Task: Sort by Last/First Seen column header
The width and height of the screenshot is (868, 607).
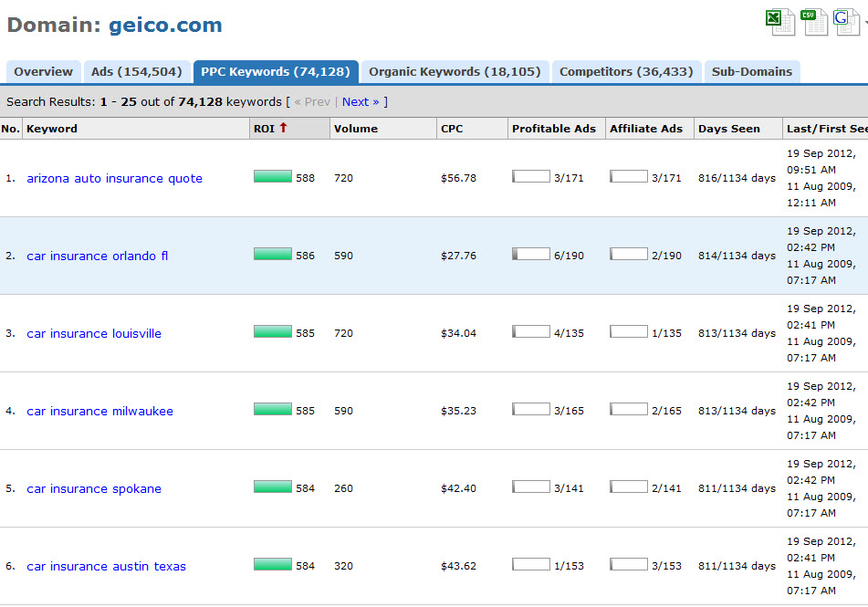Action: [x=827, y=129]
